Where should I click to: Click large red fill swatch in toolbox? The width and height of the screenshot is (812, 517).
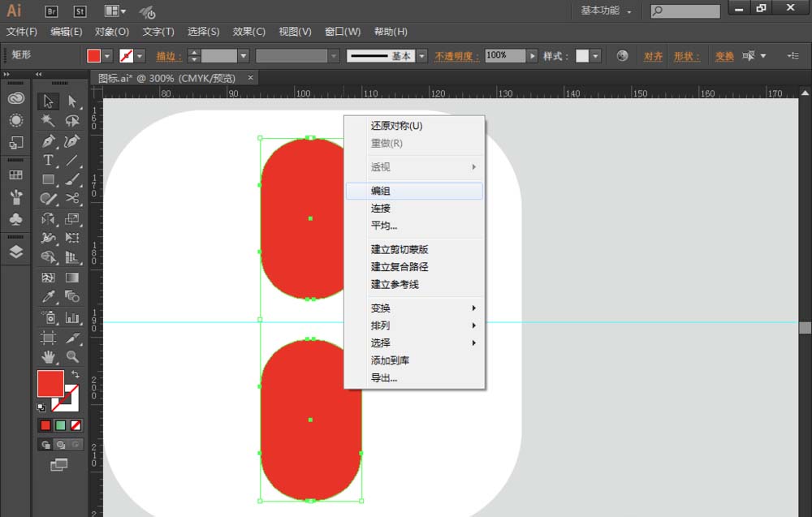point(50,383)
